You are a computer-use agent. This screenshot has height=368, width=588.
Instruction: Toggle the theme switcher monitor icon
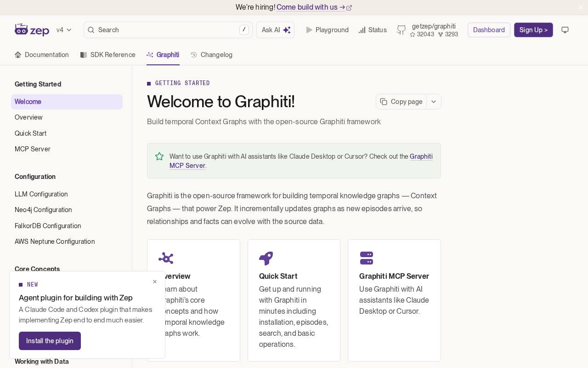(x=565, y=30)
